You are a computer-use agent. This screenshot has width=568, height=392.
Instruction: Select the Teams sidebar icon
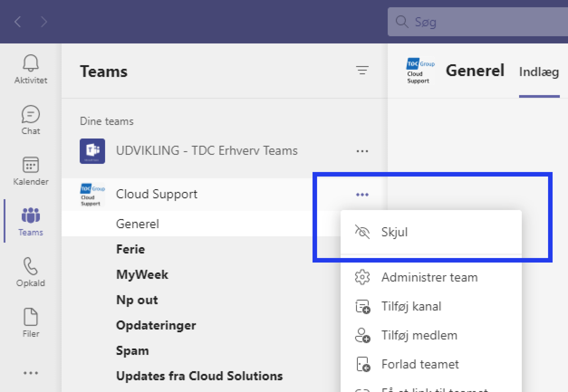pos(31,221)
